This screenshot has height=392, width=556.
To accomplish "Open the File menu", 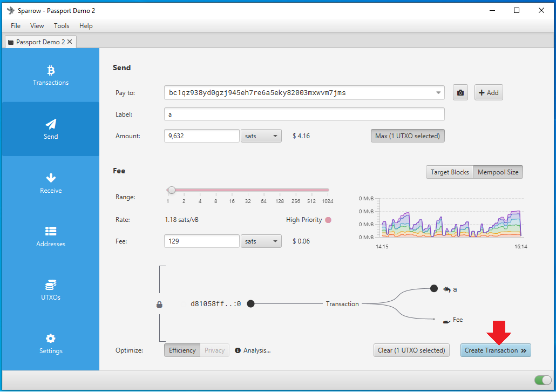I will (x=16, y=25).
